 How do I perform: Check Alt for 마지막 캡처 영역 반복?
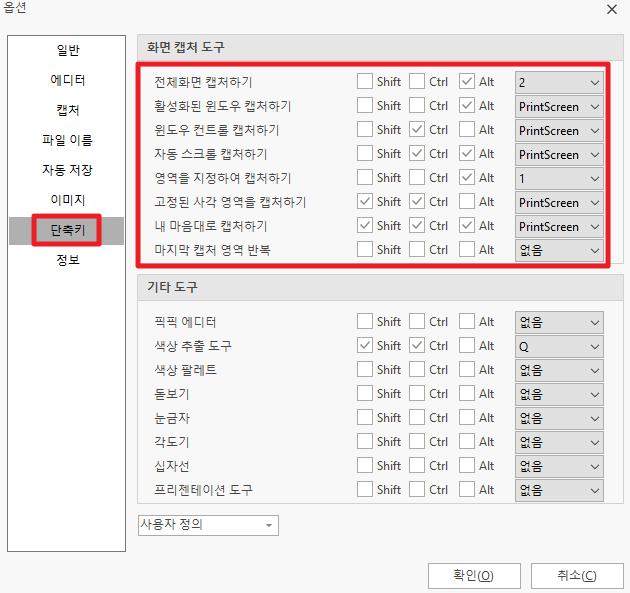click(467, 249)
